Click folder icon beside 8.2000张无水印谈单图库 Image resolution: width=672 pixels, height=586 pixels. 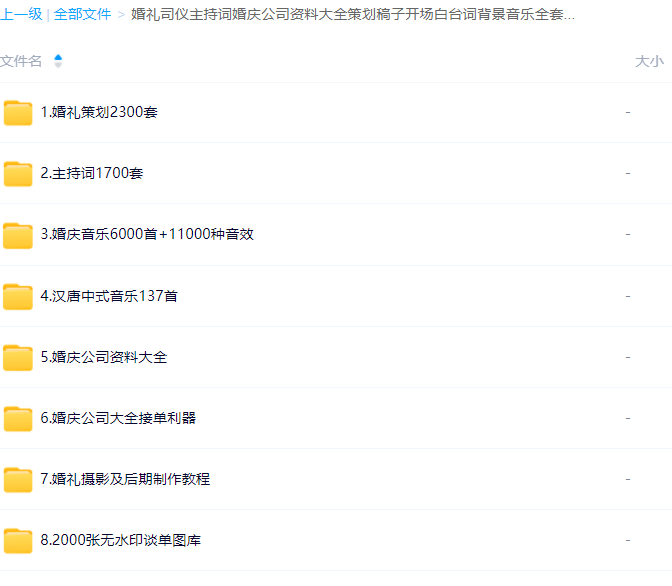point(18,541)
